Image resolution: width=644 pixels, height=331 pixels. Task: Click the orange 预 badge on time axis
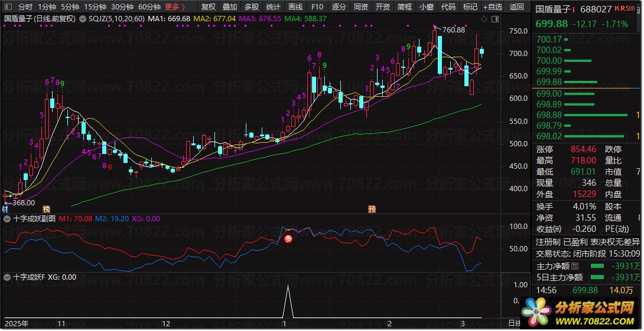pos(372,209)
